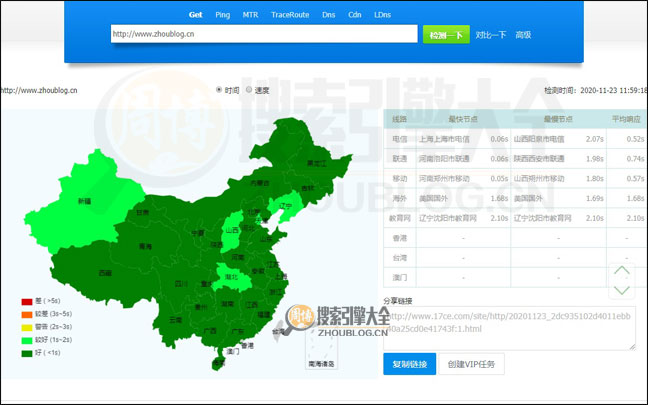Open the 高级 advanced options

[x=523, y=35]
